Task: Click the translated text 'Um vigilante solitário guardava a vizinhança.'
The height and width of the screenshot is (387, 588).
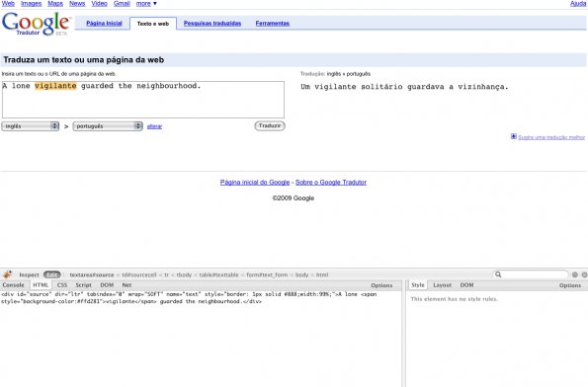Action: tap(404, 87)
